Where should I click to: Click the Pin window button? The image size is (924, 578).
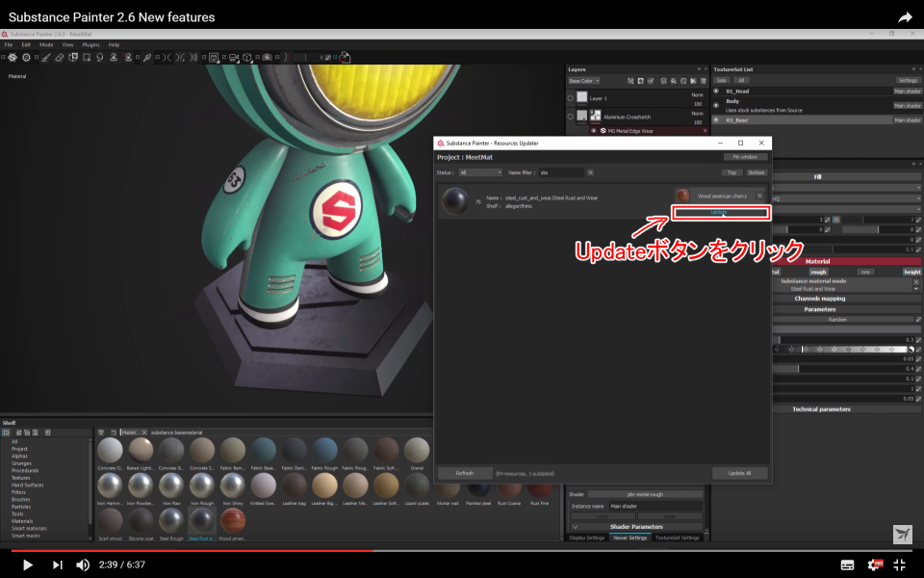(745, 157)
